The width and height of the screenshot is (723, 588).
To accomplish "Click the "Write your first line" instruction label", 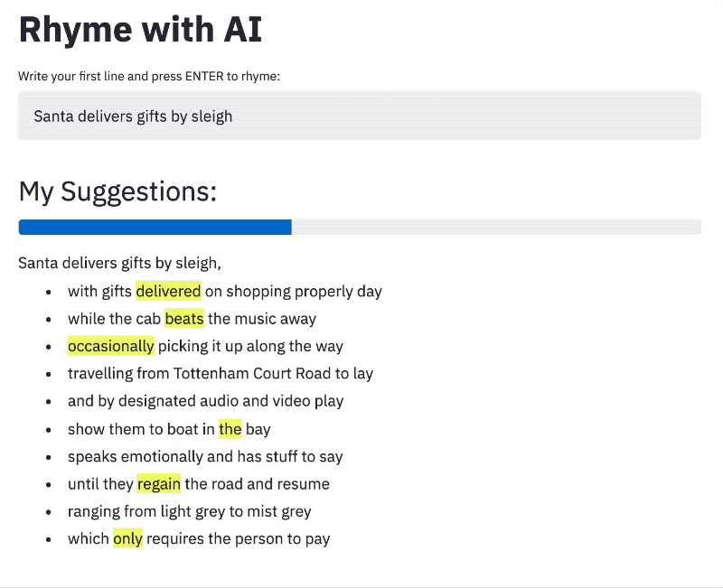I will (149, 76).
